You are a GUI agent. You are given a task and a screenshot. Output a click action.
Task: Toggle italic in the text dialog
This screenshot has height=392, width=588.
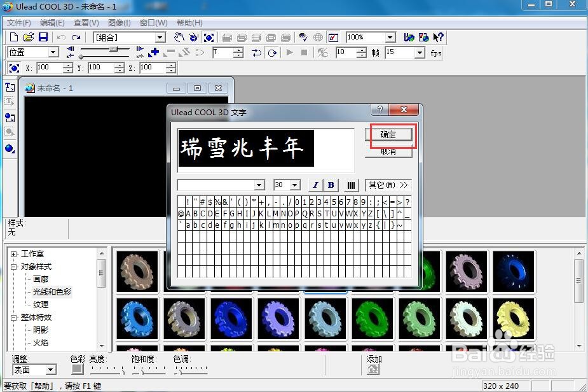click(315, 185)
